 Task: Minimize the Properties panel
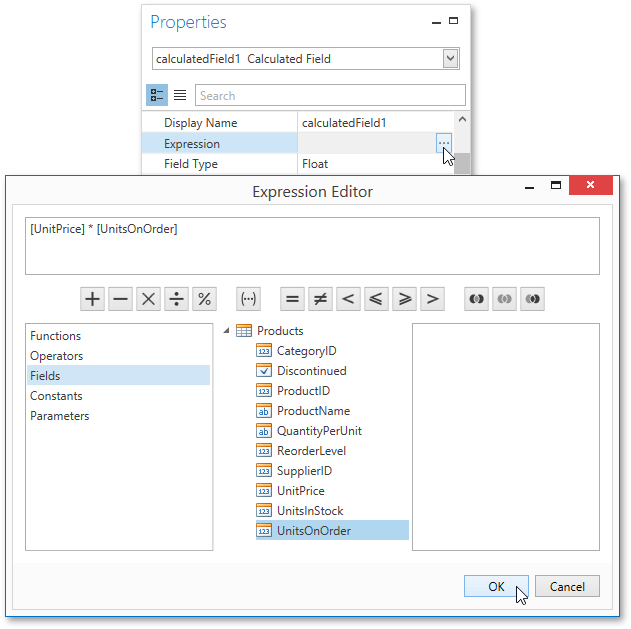[x=436, y=23]
